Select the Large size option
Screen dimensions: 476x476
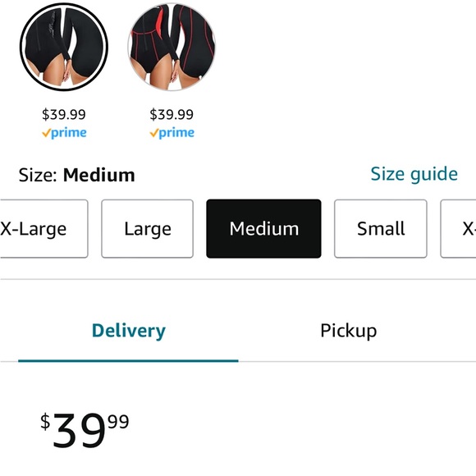(147, 229)
